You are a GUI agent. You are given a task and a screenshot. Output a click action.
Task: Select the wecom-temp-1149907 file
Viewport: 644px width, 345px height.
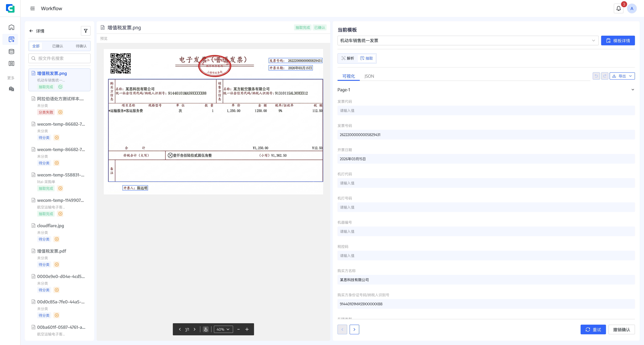tap(59, 207)
